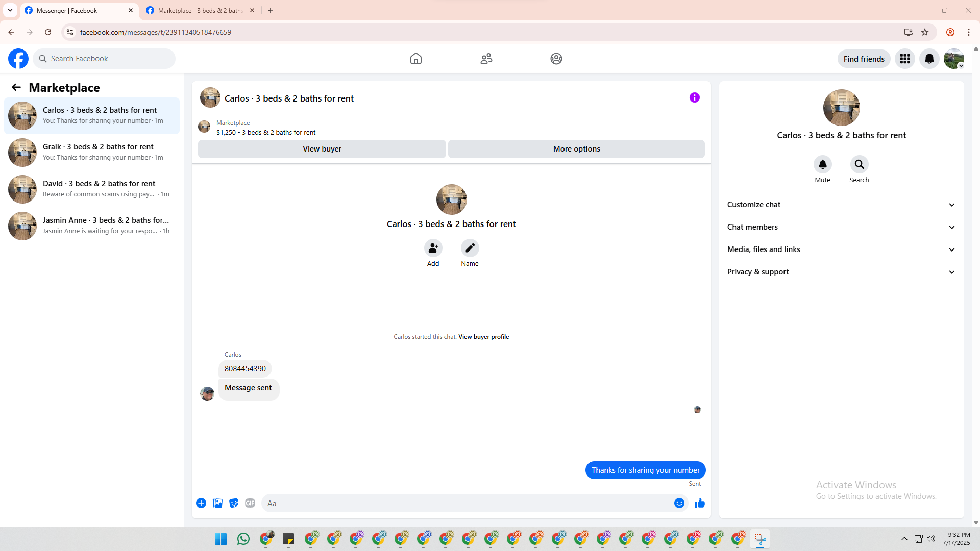Open the notifications bell icon
The image size is (980, 551).
coord(929,59)
